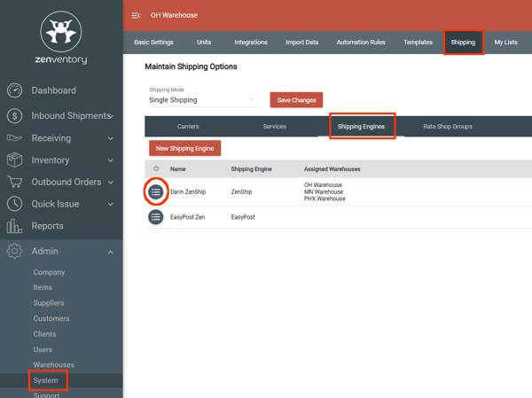
Task: Click the hamburger menu collapse icon
Action: 136,15
